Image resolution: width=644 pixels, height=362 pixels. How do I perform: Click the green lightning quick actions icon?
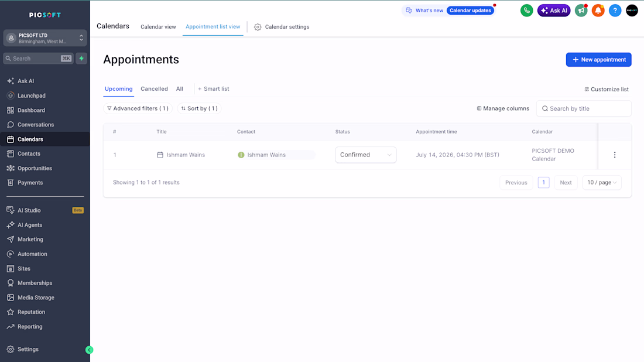pyautogui.click(x=81, y=59)
